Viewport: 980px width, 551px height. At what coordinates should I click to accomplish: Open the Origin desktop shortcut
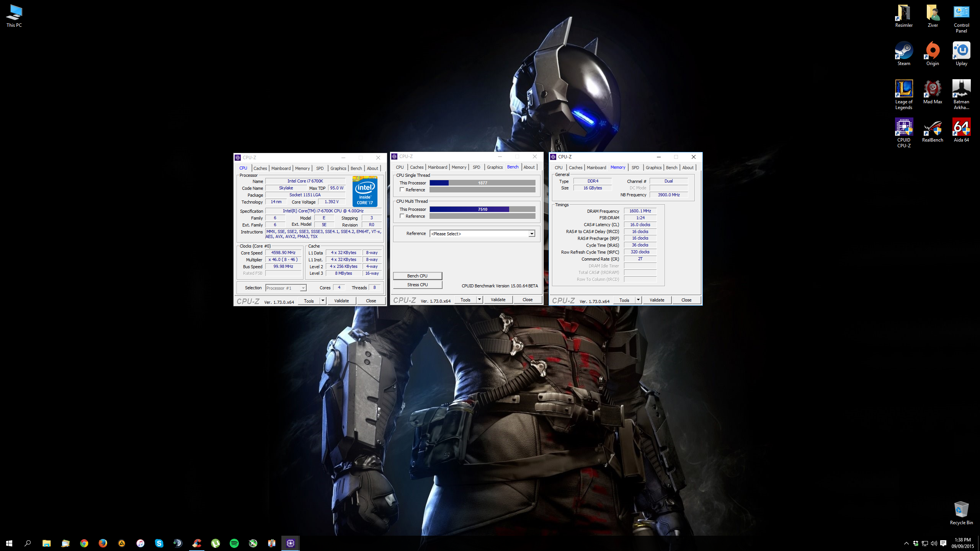pos(933,54)
